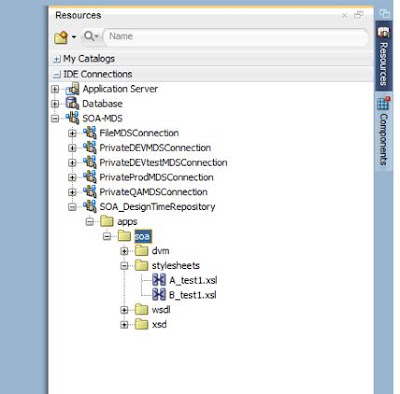Expand the PrivateDEVtestMDSConnection node
The image size is (400, 394).
(72, 163)
